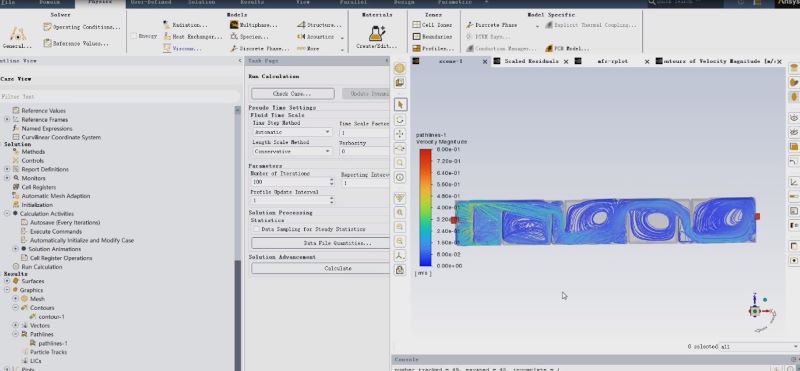Open the Radiation model dialog
The width and height of the screenshot is (800, 371).
185,24
